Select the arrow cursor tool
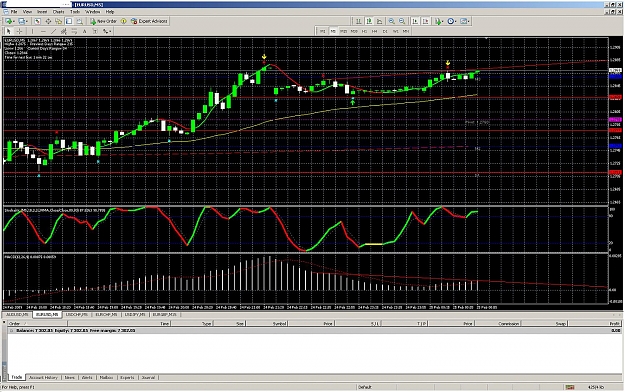This screenshot has height=392, width=625. point(9,31)
